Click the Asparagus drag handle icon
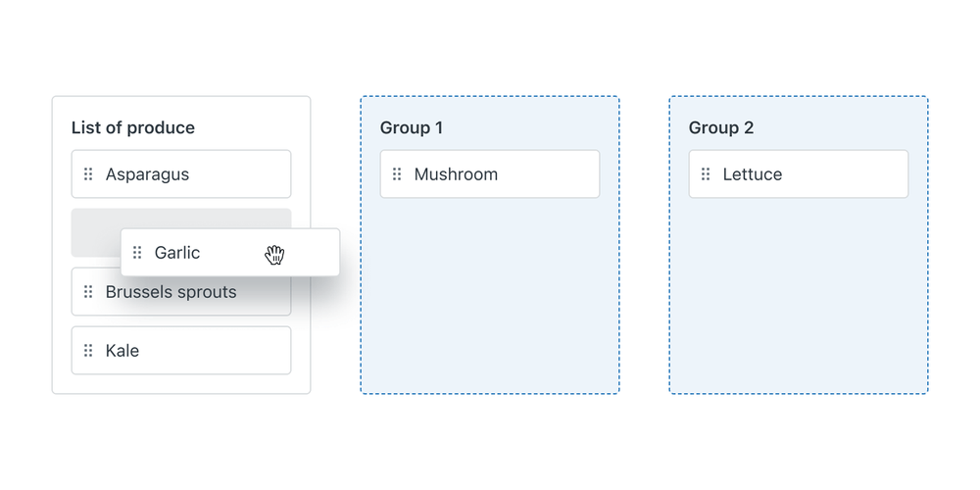 (88, 174)
